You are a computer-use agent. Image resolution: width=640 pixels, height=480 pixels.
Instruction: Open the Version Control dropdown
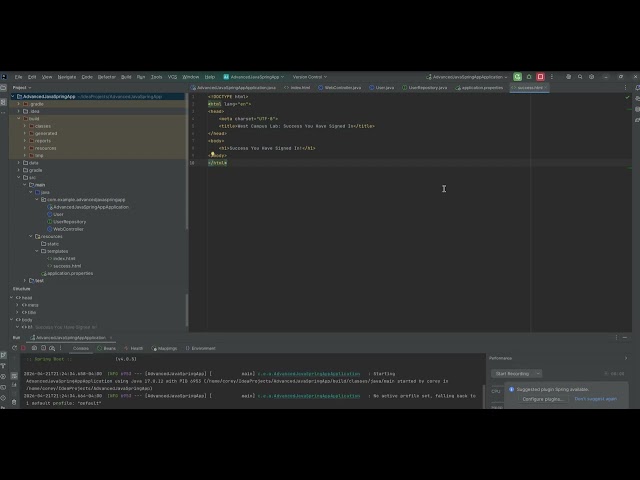click(310, 77)
